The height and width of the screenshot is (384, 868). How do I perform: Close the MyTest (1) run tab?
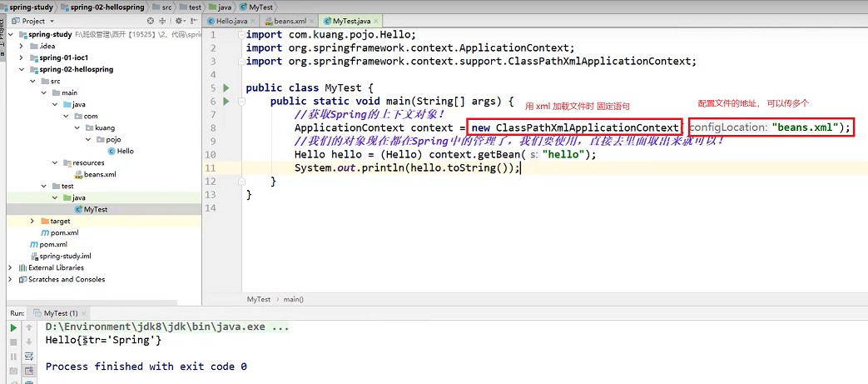point(85,313)
